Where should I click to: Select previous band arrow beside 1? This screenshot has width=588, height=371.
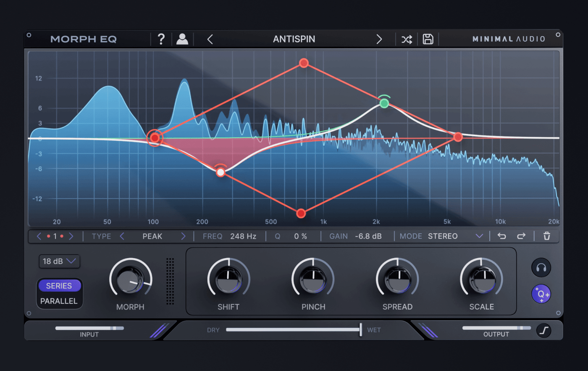point(39,236)
